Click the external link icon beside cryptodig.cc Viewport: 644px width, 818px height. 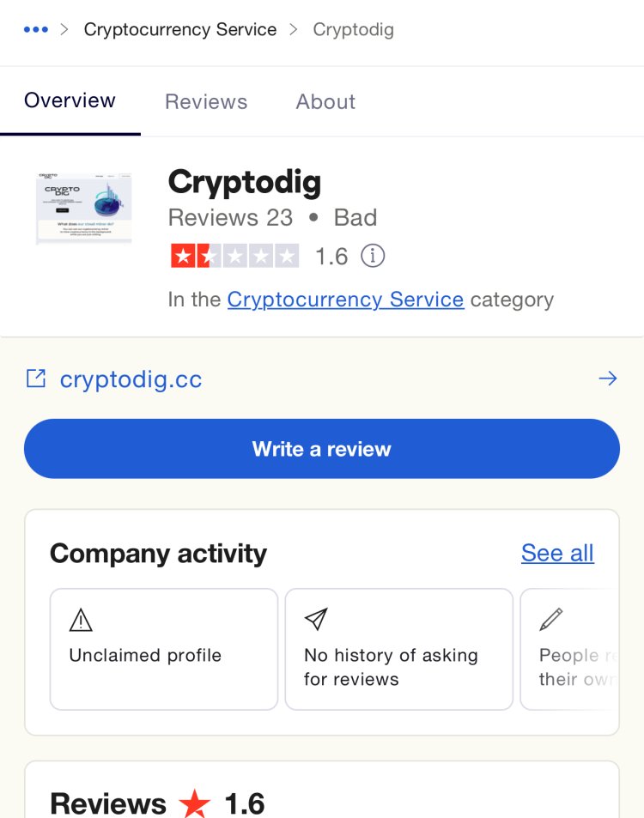pyautogui.click(x=36, y=379)
